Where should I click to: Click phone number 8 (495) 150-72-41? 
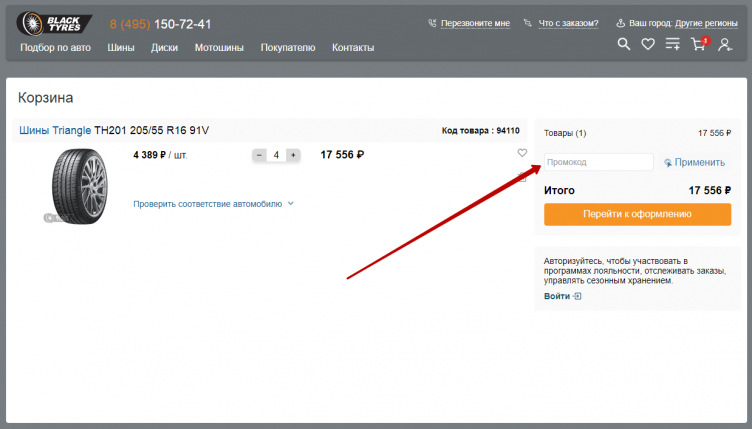pyautogui.click(x=160, y=24)
